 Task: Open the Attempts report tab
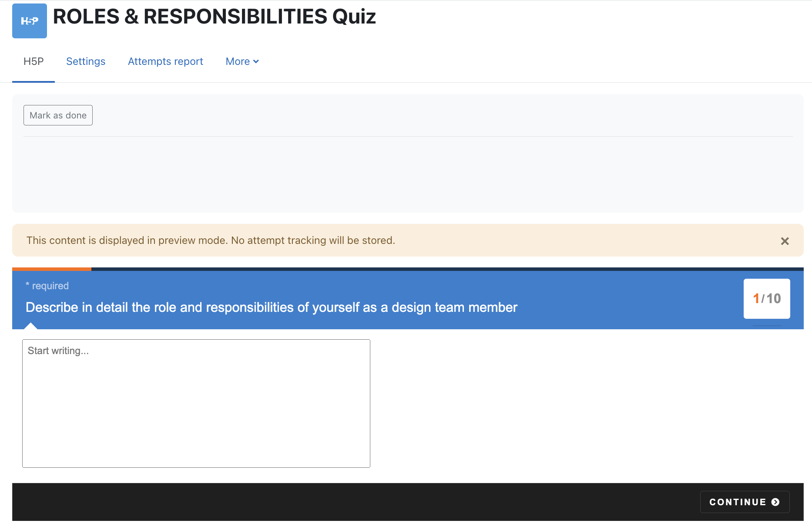pyautogui.click(x=165, y=61)
